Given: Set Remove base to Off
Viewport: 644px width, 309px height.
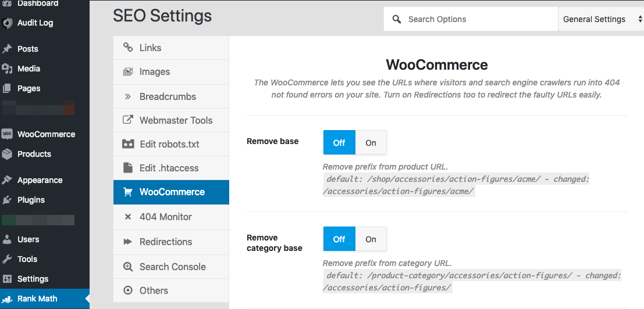Looking at the screenshot, I should pyautogui.click(x=339, y=143).
